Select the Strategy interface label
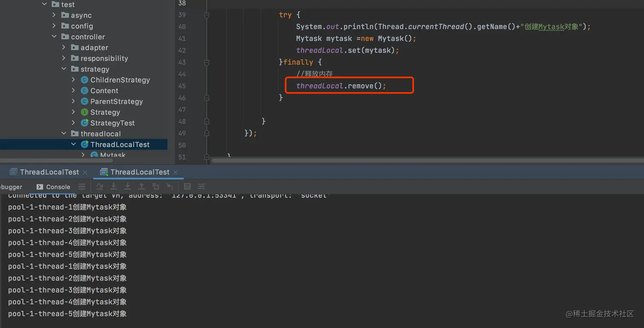Image resolution: width=644 pixels, height=328 pixels. tap(105, 112)
